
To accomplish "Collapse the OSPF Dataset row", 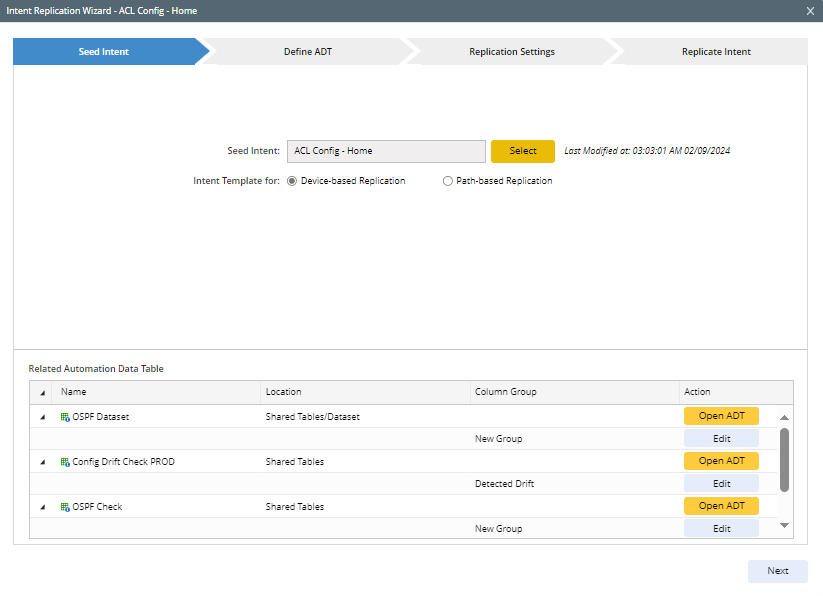I will [42, 417].
